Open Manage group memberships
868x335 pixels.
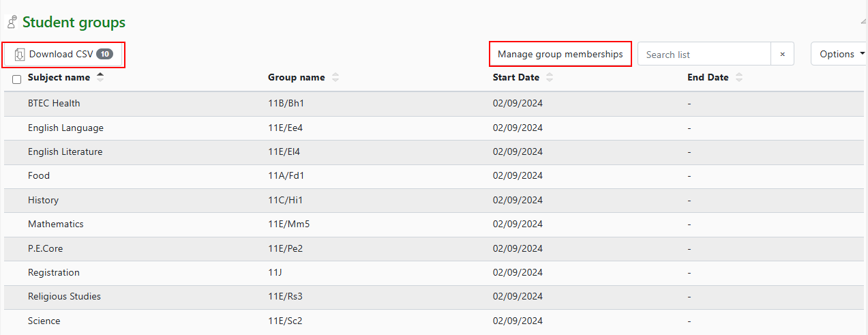[560, 54]
